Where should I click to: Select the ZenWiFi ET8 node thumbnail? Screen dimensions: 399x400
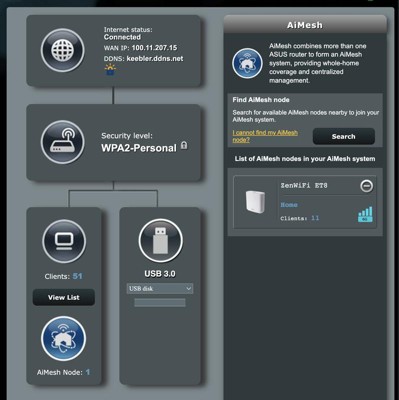[255, 201]
